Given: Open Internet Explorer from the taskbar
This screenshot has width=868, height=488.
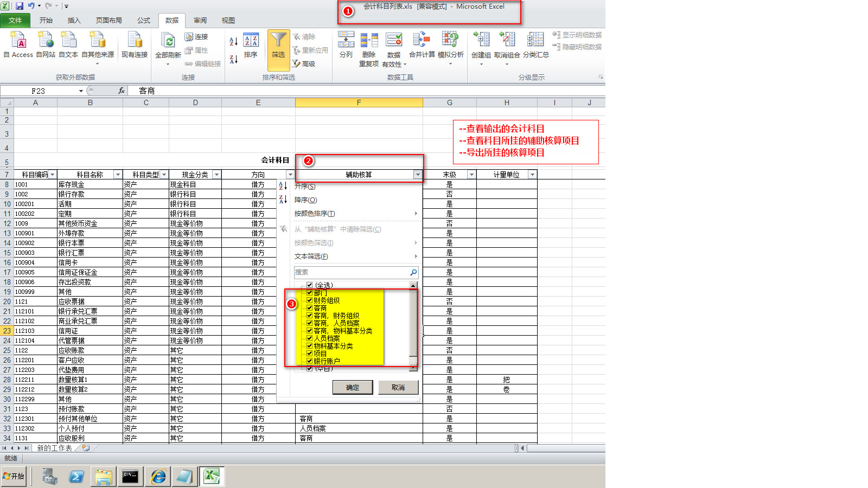Looking at the screenshot, I should click(158, 477).
